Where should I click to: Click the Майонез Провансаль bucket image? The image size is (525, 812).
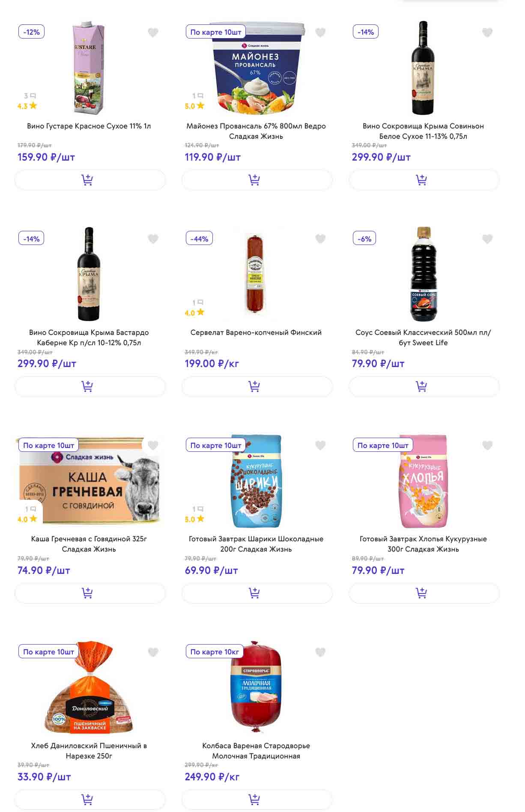(256, 69)
